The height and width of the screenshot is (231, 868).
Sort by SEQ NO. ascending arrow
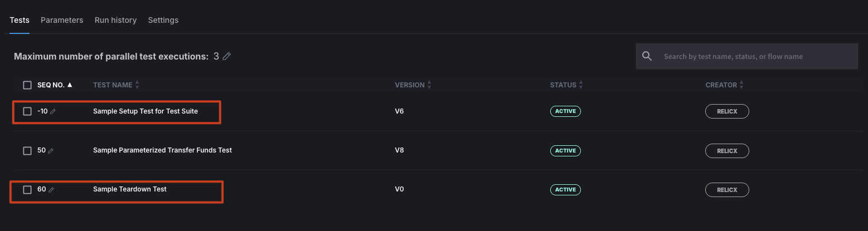[70, 85]
